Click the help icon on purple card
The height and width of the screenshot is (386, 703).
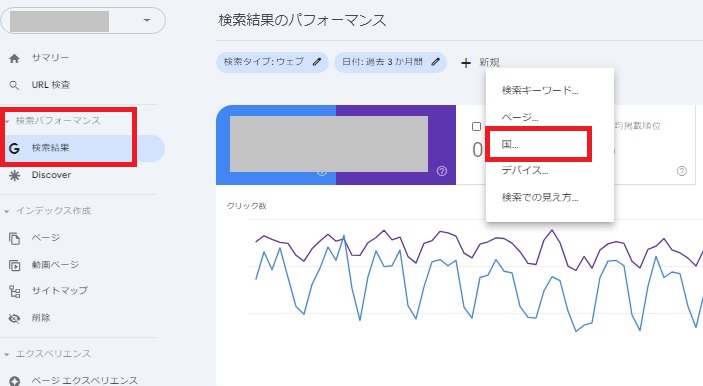click(x=442, y=171)
